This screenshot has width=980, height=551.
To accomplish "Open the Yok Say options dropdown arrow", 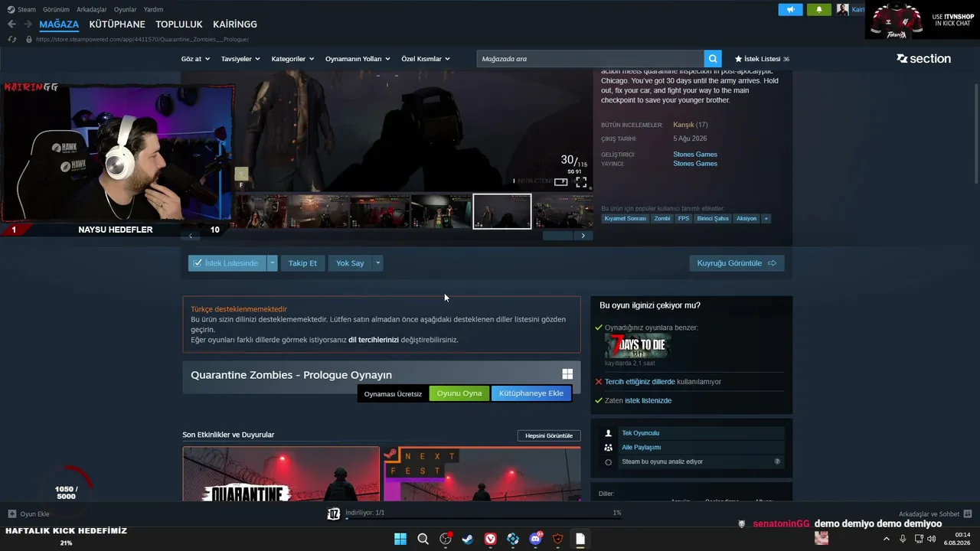I will [x=377, y=263].
